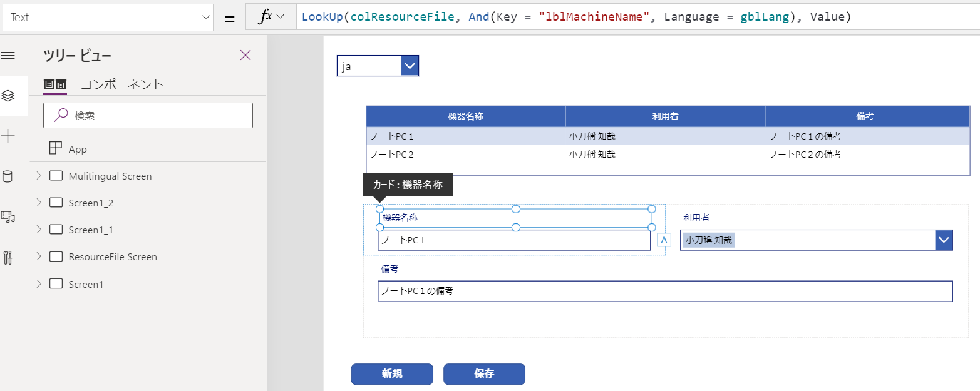Select the App item in tree
This screenshot has height=391, width=980.
78,149
